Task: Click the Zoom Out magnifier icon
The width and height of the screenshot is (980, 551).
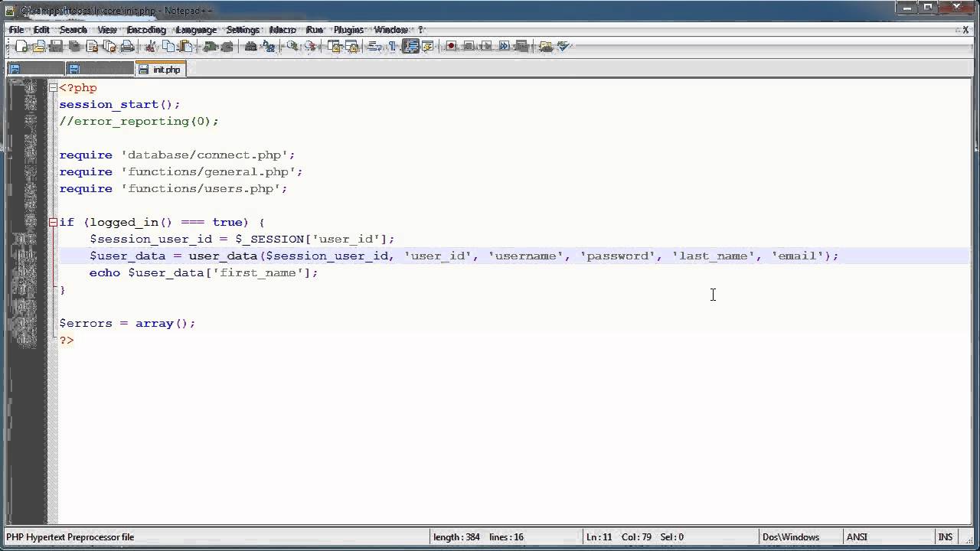Action: click(x=310, y=47)
